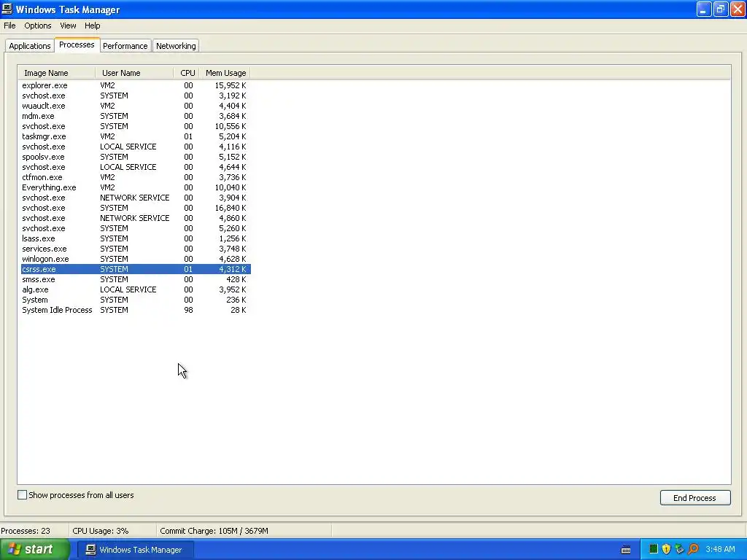Open the Everything search magnifier tray icon
This screenshot has width=747, height=560.
[693, 549]
